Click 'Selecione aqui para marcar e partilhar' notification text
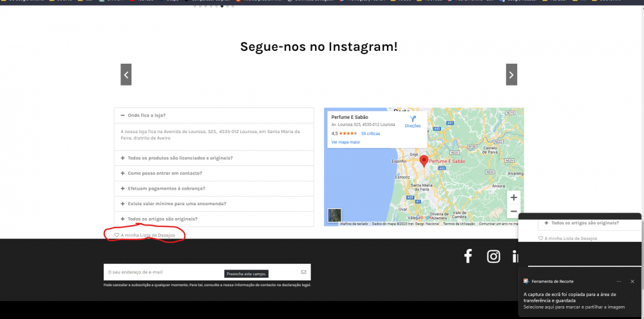Image resolution: width=644 pixels, height=319 pixels. (574, 307)
